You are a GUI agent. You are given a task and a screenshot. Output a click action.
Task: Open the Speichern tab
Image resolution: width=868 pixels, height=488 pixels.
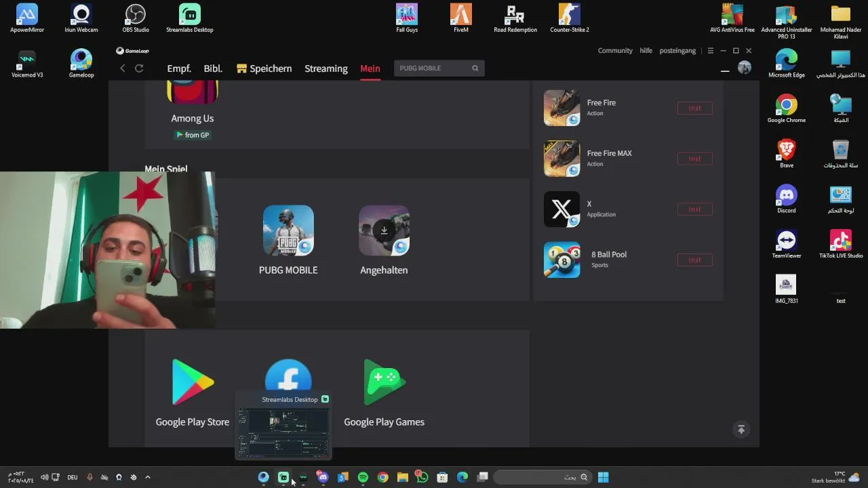coord(264,68)
